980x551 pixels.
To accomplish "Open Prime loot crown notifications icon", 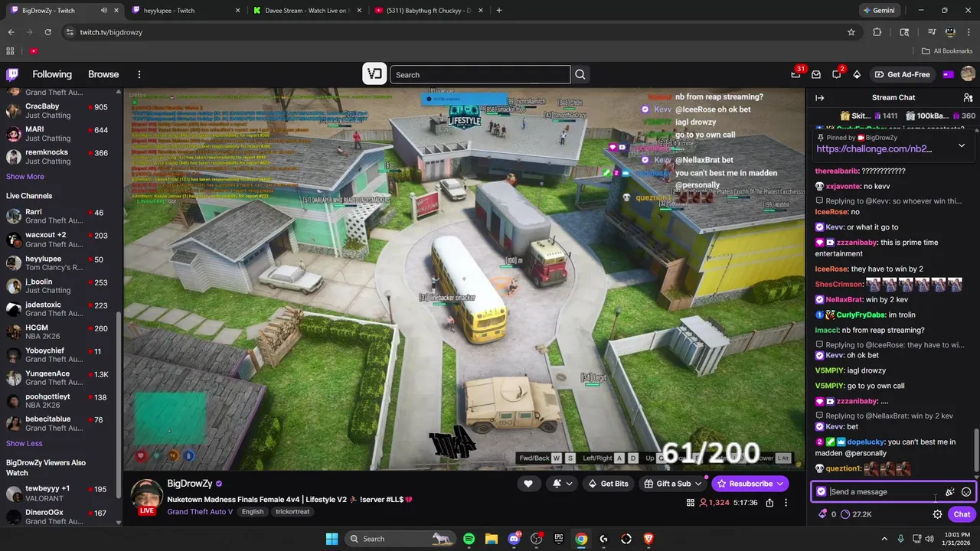I will click(795, 74).
